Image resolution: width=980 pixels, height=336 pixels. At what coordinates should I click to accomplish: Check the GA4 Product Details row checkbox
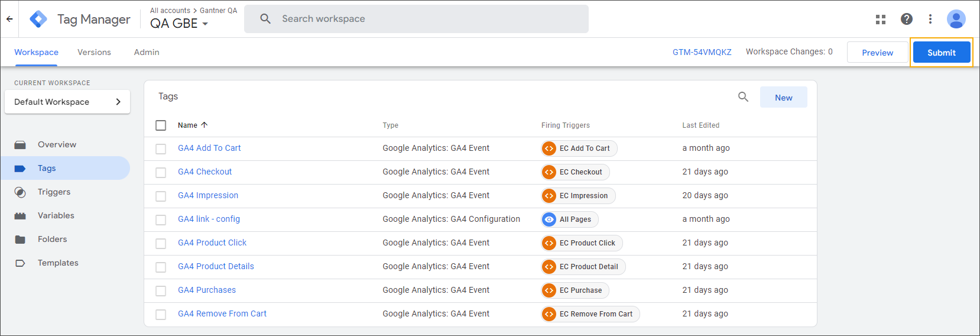[161, 267]
